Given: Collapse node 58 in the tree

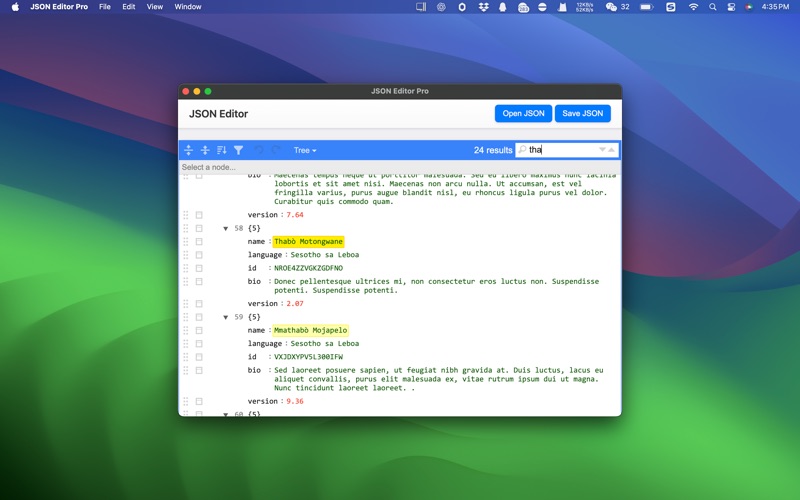Looking at the screenshot, I should pos(226,229).
